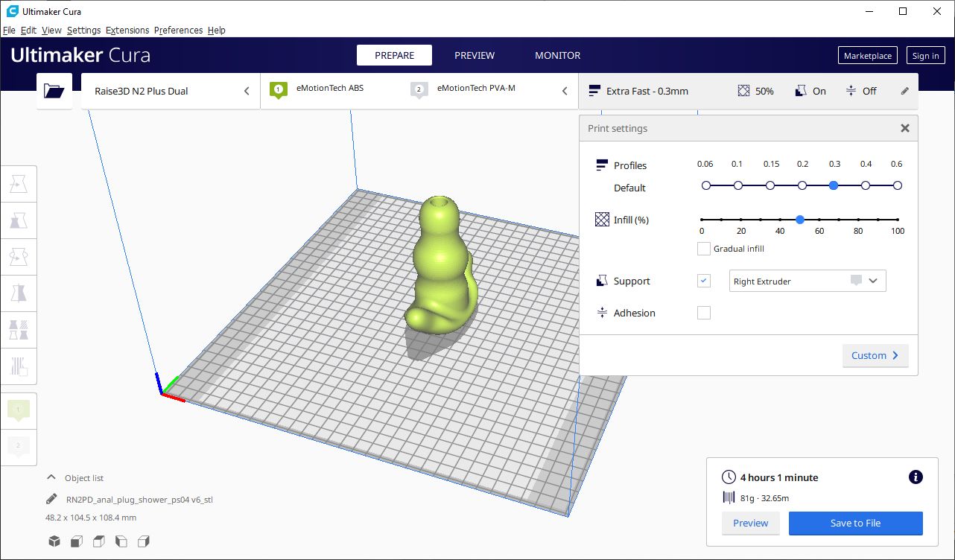Enable the Gradual infill checkbox

pos(703,249)
